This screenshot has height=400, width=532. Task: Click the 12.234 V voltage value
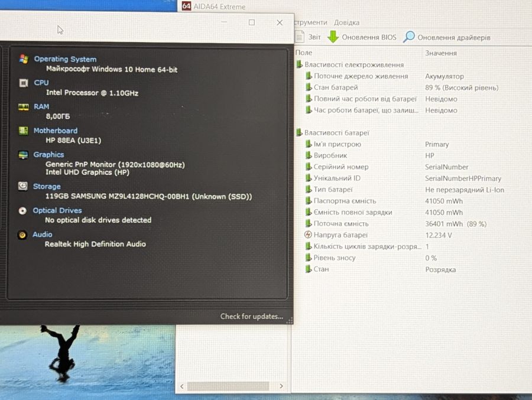pos(439,235)
